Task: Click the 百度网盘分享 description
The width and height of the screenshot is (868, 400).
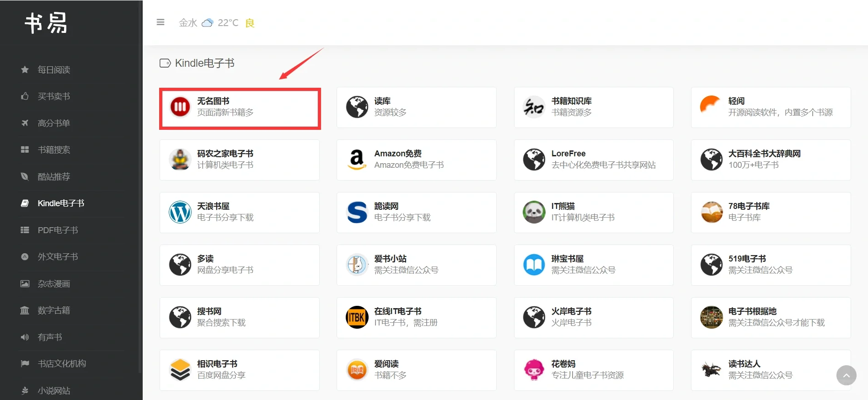Action: coord(221,375)
